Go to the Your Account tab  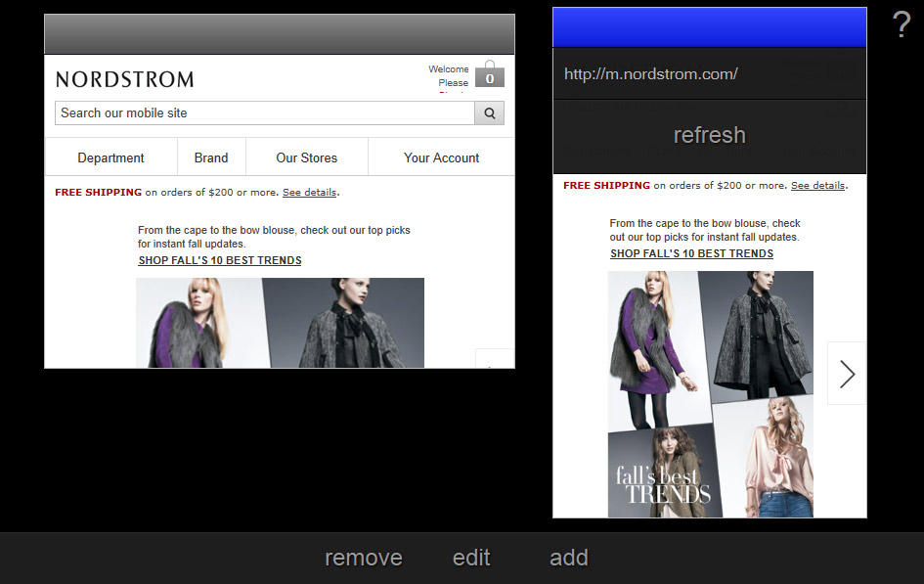point(441,157)
